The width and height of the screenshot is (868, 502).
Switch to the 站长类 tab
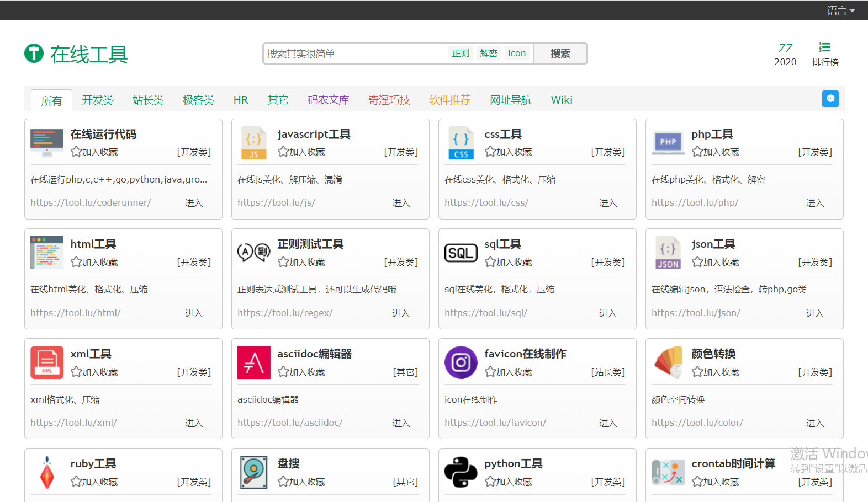click(x=148, y=100)
